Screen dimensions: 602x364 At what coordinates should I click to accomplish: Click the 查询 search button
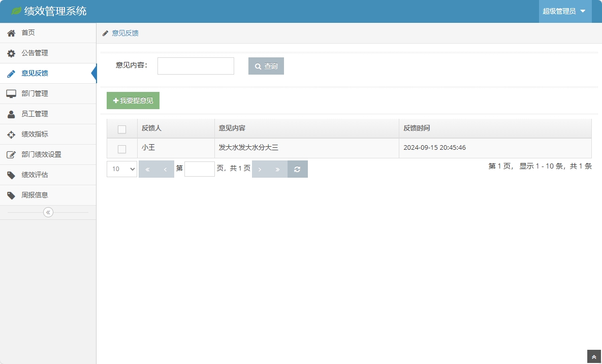coord(266,66)
